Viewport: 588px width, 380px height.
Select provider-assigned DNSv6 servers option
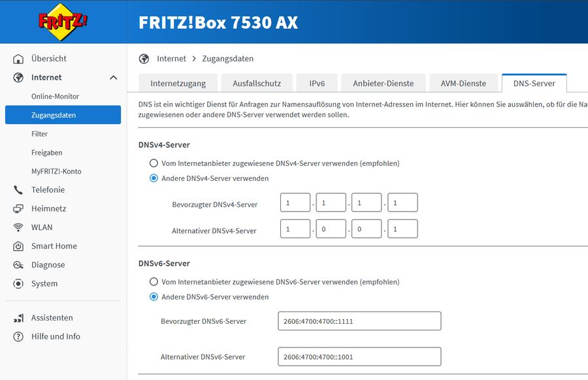tap(154, 282)
